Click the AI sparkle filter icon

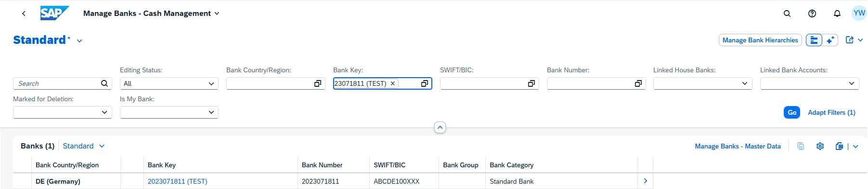830,40
